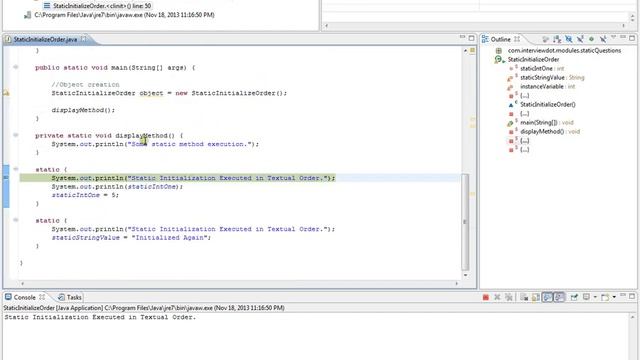The height and width of the screenshot is (360, 640).
Task: Select the Outline view tab
Action: pyautogui.click(x=500, y=39)
